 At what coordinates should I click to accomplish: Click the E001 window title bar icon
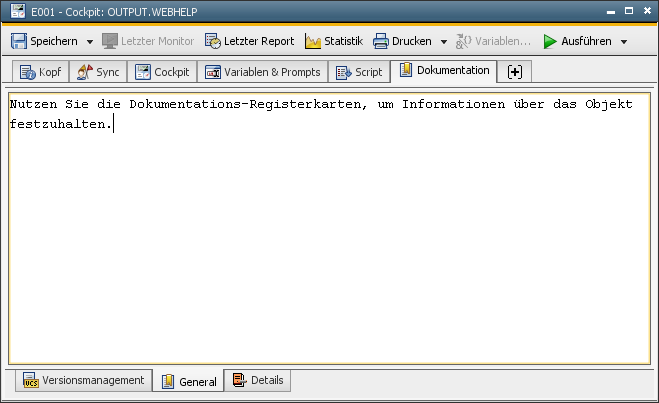click(x=17, y=12)
